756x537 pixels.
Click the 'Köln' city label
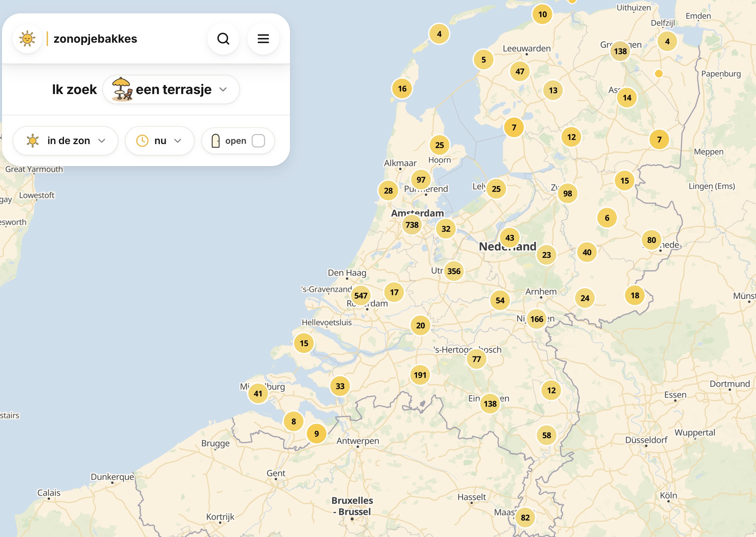pos(668,496)
